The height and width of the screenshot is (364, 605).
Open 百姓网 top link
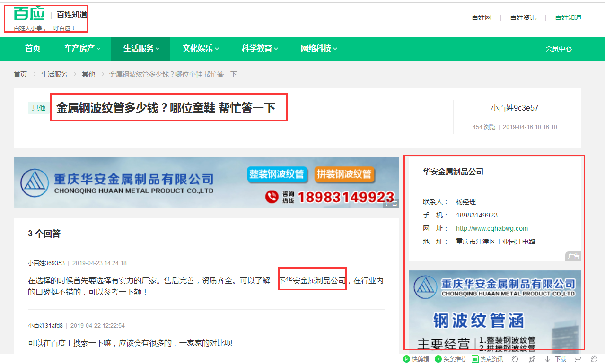click(482, 17)
